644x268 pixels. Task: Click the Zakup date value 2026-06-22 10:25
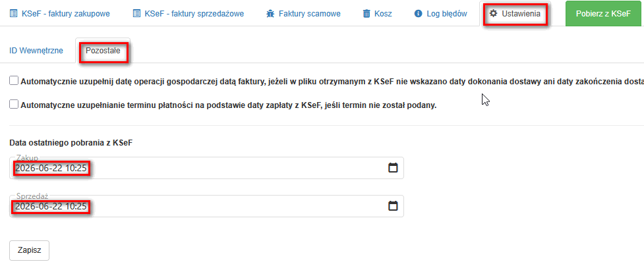(x=51, y=169)
